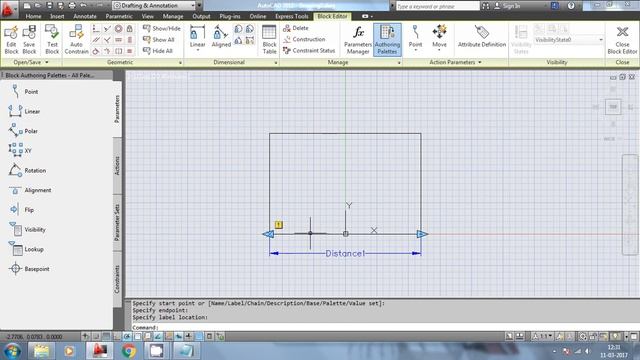This screenshot has height=360, width=640.
Task: Choose the Point parameter in the palette
Action: [24, 91]
